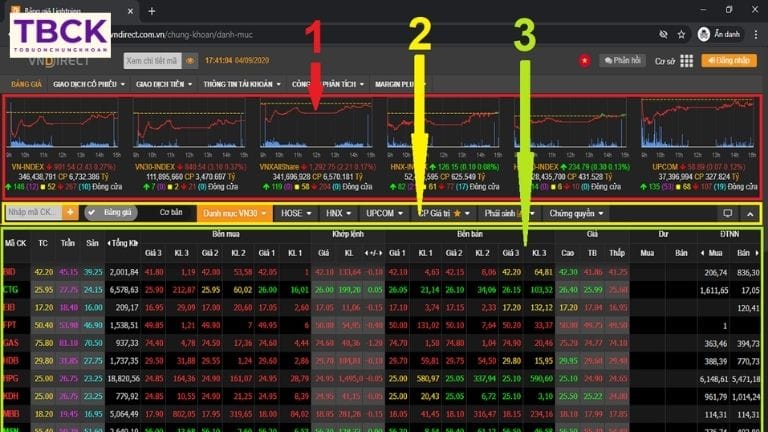Toggle the Bảng giá view switch
Viewport: 768px width, 432px height.
point(112,213)
